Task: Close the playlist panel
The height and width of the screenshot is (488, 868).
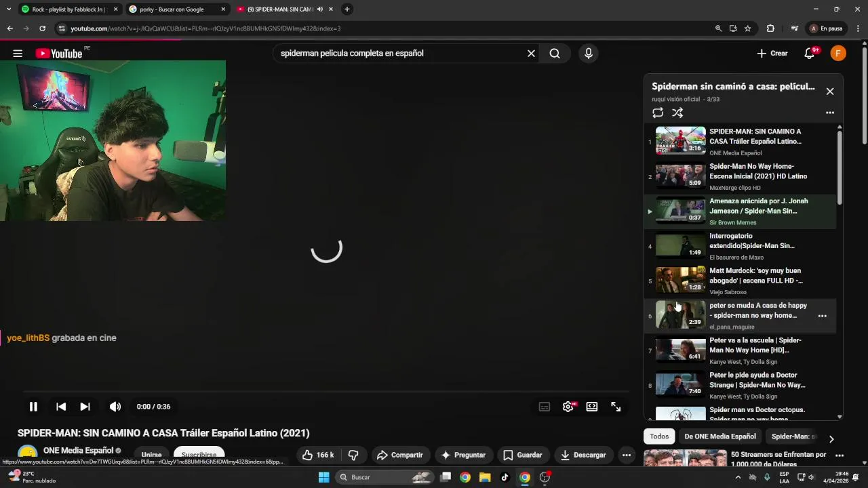Action: click(829, 91)
